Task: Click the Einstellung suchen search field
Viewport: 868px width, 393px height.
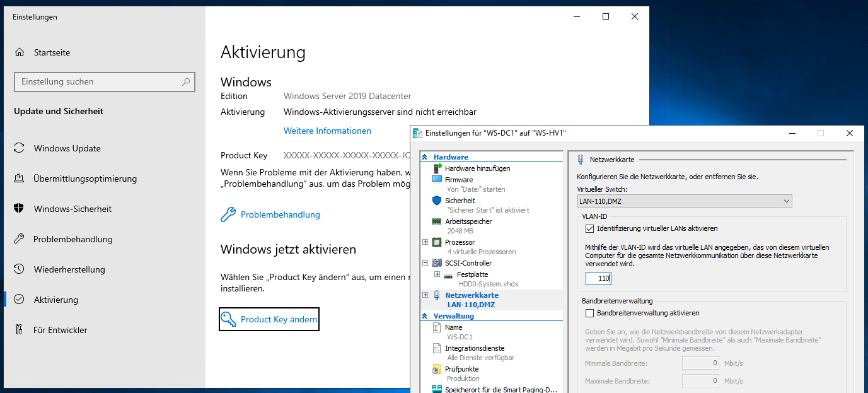Action: point(105,82)
